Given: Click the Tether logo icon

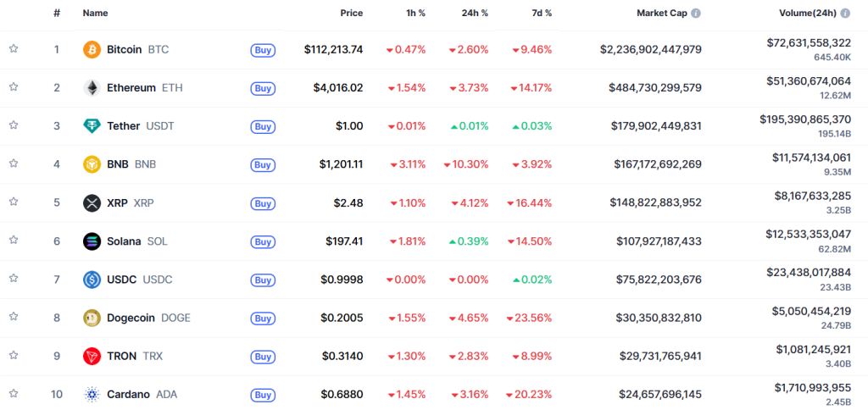Looking at the screenshot, I should tap(92, 126).
